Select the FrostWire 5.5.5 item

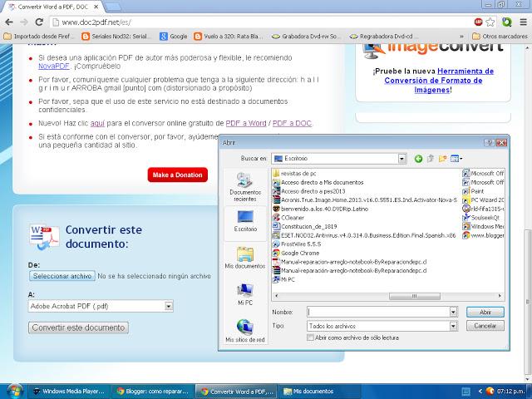coord(297,244)
